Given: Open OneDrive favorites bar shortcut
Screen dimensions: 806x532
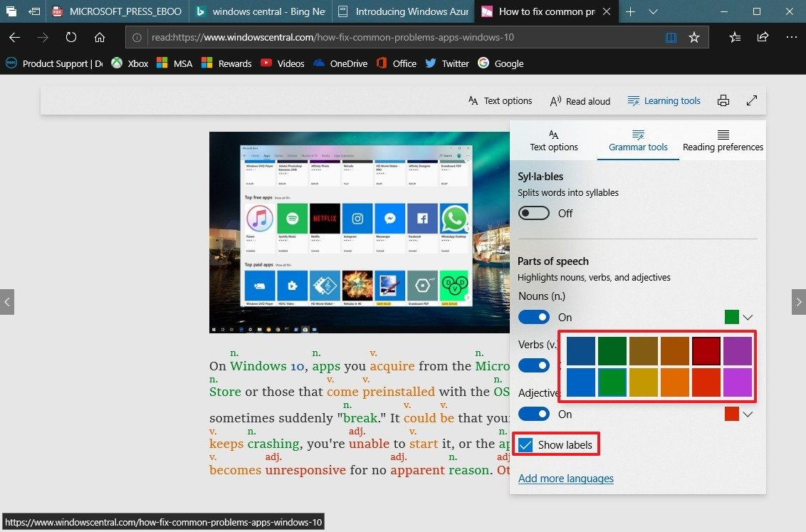Looking at the screenshot, I should click(x=340, y=63).
